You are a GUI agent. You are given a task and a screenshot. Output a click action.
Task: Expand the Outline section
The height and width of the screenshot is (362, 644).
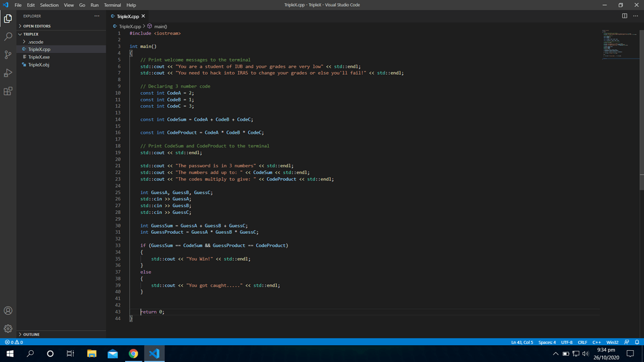(31, 335)
